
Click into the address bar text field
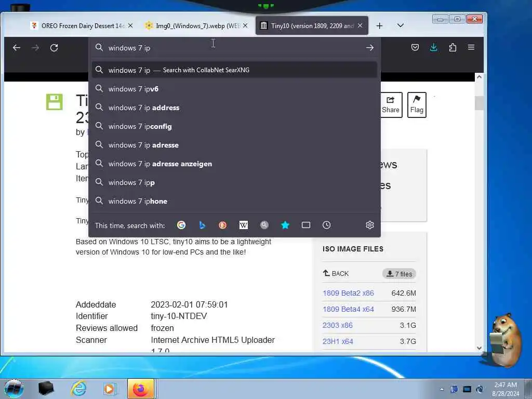point(234,48)
